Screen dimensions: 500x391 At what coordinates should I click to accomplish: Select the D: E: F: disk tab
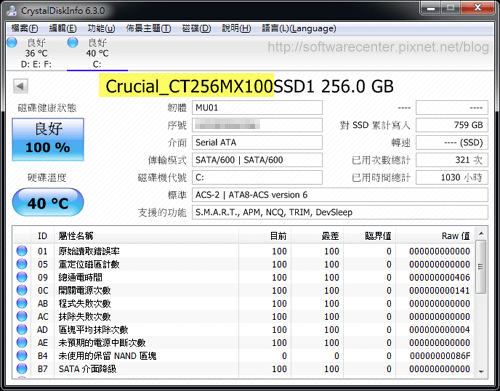coord(36,53)
